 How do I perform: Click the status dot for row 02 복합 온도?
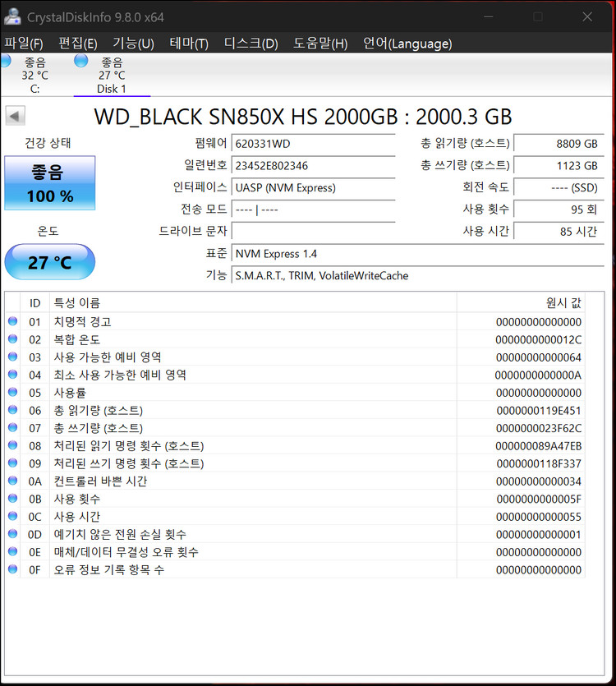[12, 339]
